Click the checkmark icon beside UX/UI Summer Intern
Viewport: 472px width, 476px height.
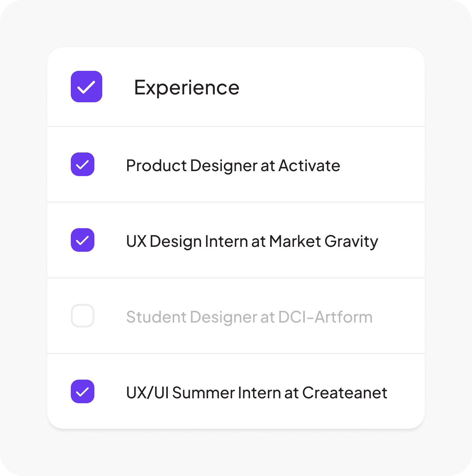[82, 392]
